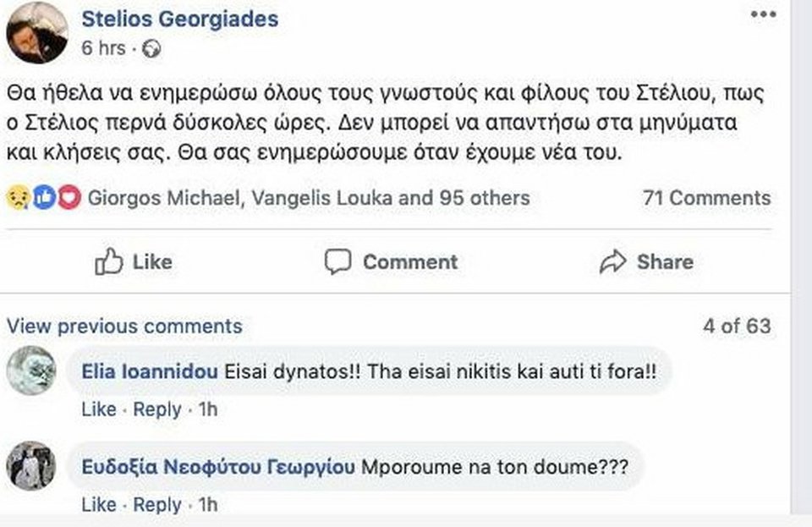Click the Comment speech bubble icon
Image resolution: width=812 pixels, height=527 pixels.
[339, 261]
